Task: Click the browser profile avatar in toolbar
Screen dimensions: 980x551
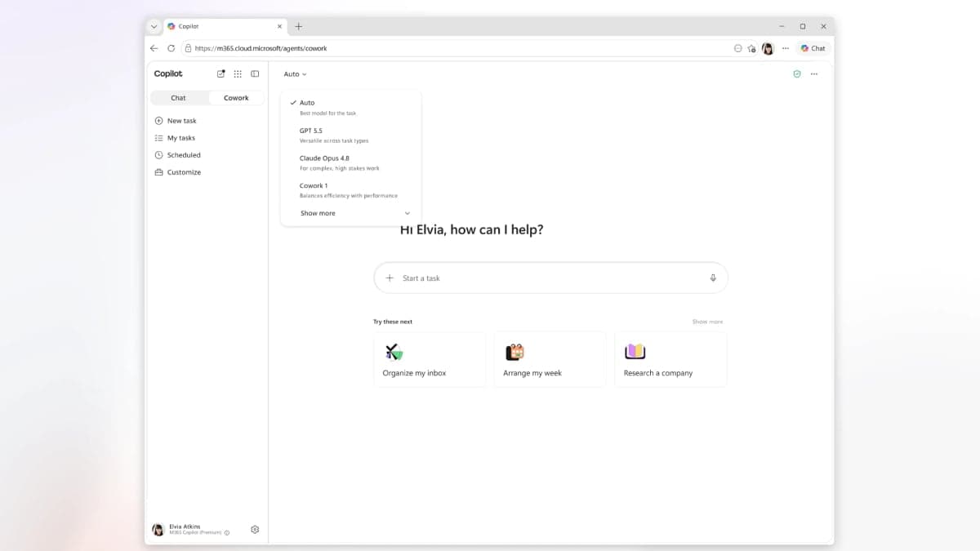Action: [768, 48]
